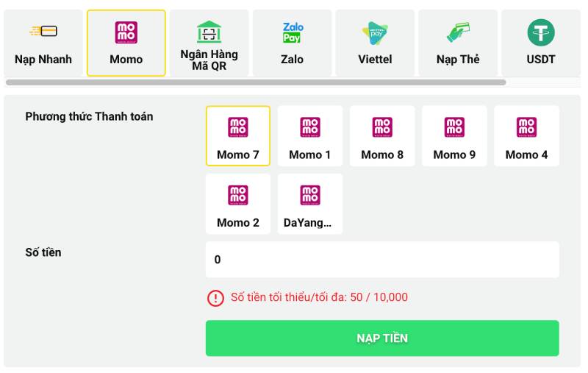Click the Số tiền amount input field
Image resolution: width=588 pixels, height=373 pixels.
(381, 260)
